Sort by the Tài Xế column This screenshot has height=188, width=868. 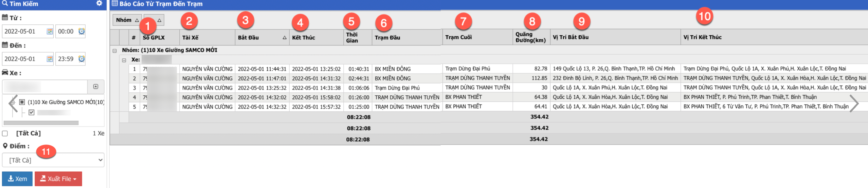tap(207, 38)
